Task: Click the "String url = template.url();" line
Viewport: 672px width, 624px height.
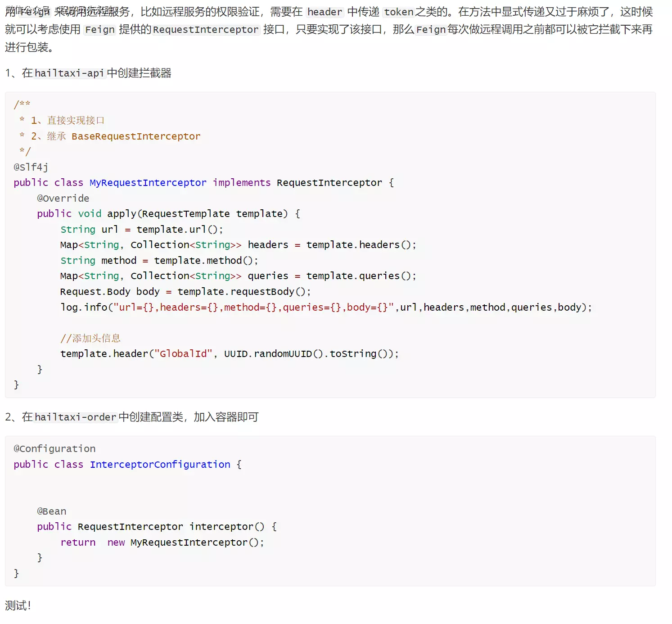Action: [x=142, y=230]
